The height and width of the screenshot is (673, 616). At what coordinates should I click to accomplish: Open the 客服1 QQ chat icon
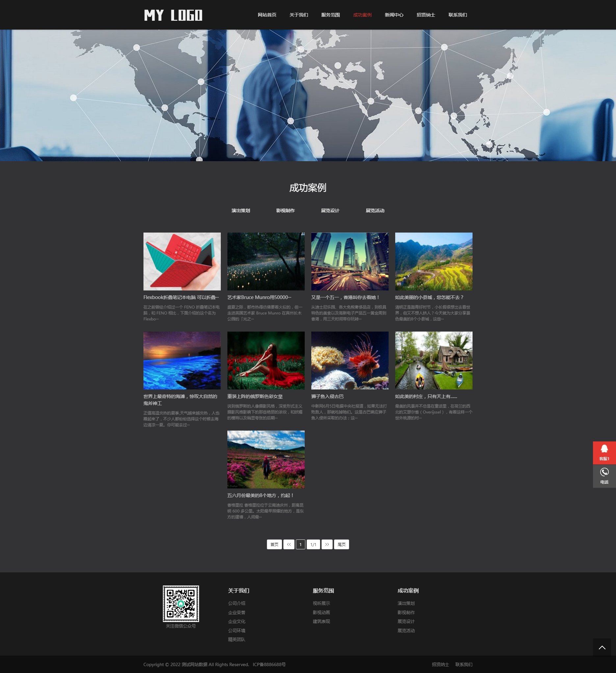click(604, 452)
